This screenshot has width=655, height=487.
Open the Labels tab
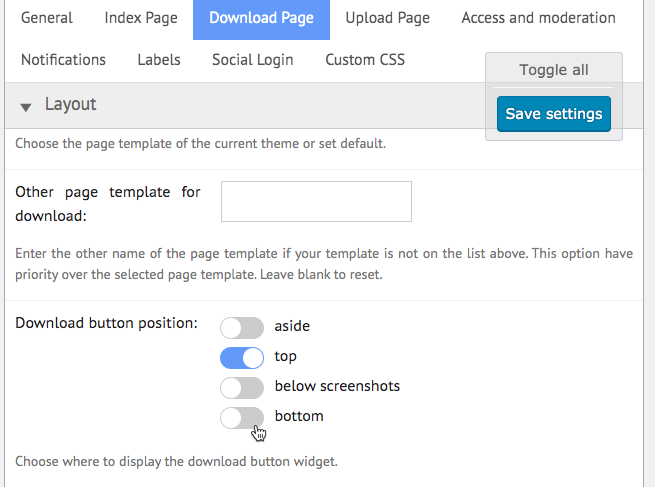point(159,60)
